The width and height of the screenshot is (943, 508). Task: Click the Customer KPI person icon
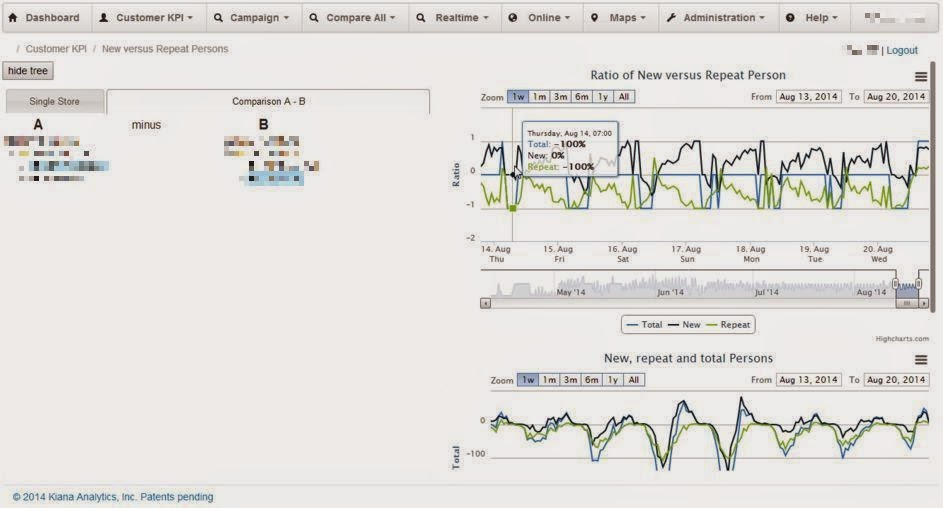[x=103, y=17]
